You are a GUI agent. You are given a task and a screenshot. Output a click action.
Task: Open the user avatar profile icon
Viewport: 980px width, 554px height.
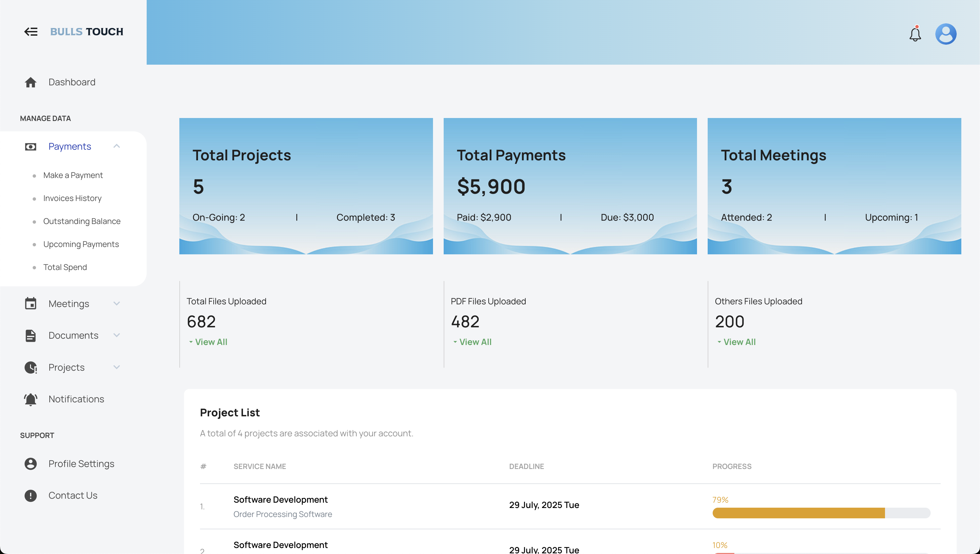coord(946,34)
